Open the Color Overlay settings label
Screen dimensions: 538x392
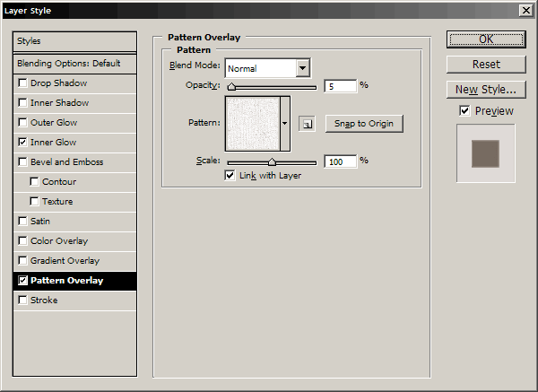click(59, 241)
